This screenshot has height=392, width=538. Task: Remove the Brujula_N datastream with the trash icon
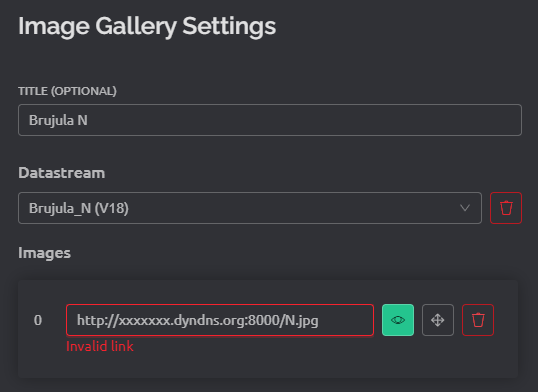[x=506, y=208]
